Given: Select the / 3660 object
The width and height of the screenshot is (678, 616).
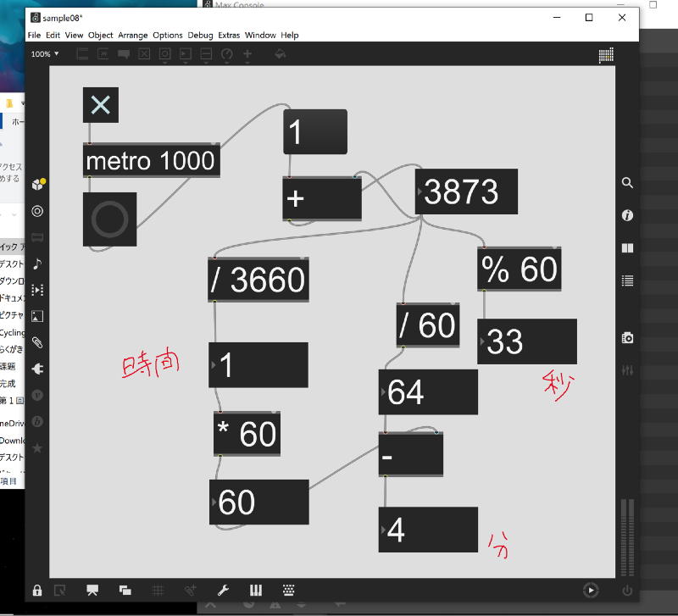Looking at the screenshot, I should tap(258, 280).
